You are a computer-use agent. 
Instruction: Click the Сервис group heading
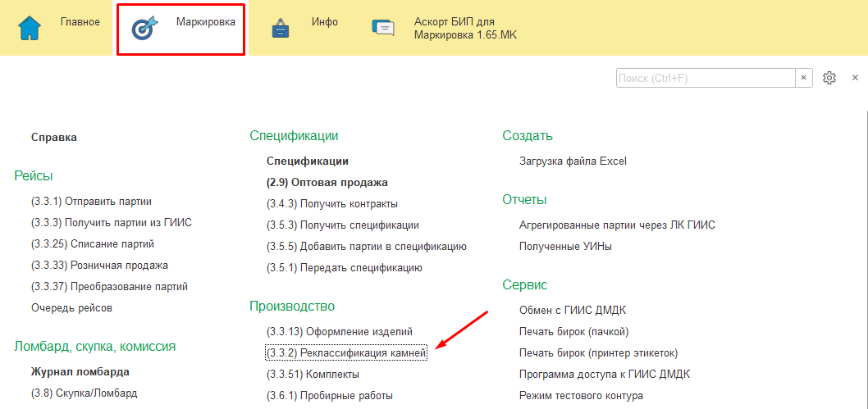525,285
